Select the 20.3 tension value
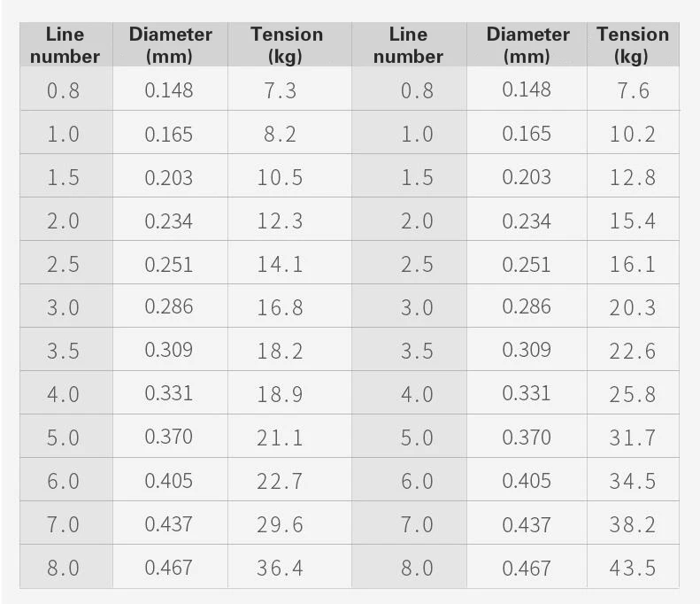 coord(633,307)
